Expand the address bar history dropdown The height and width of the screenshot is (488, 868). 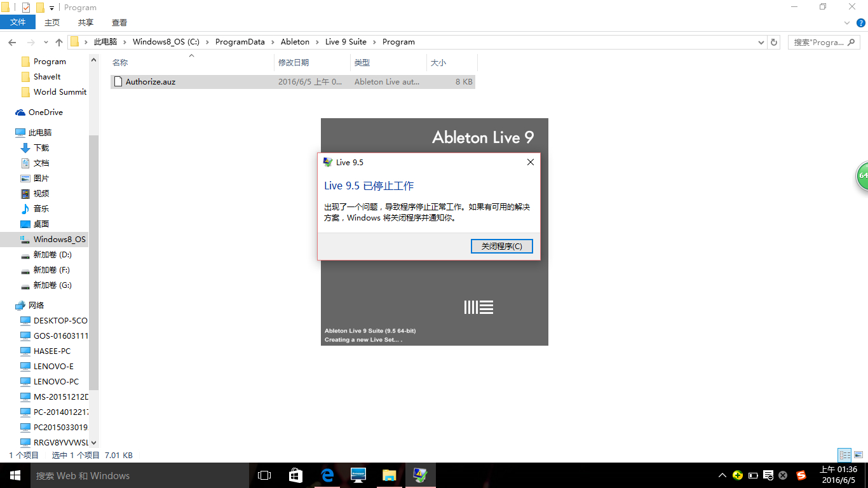761,42
